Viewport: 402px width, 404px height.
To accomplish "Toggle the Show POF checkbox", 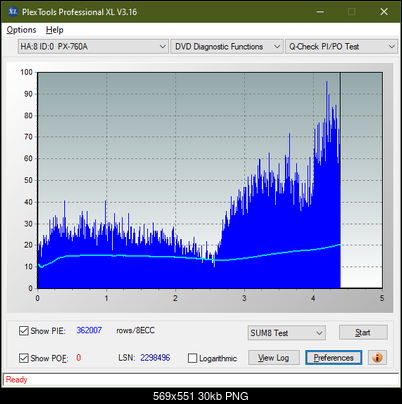I will point(23,358).
